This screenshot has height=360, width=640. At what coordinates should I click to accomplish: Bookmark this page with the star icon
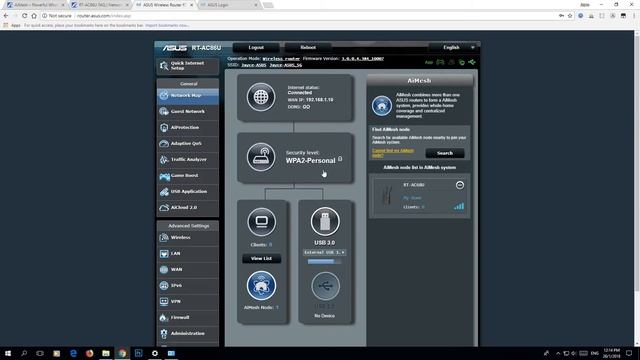click(570, 16)
